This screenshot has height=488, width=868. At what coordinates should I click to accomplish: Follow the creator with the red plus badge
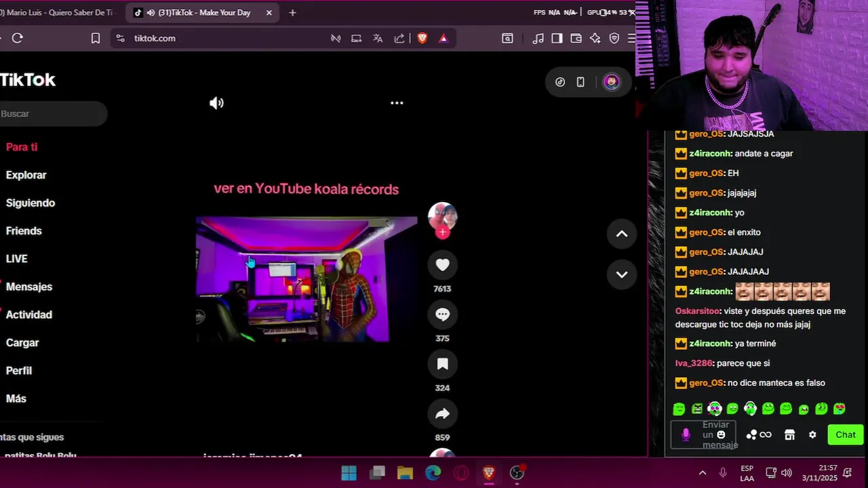point(442,232)
